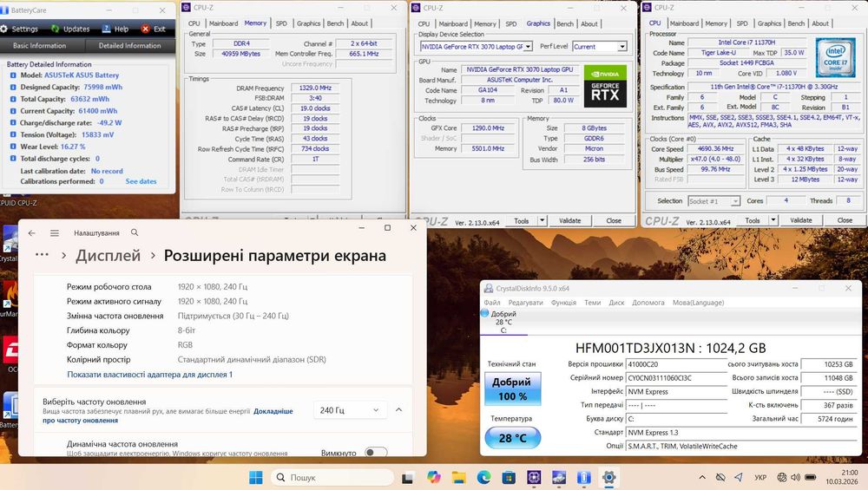Open the Display Device Selection dropdown

click(x=476, y=47)
